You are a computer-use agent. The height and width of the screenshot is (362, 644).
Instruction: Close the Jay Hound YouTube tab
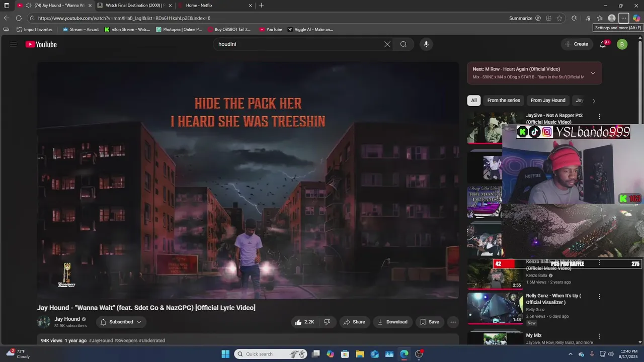90,5
